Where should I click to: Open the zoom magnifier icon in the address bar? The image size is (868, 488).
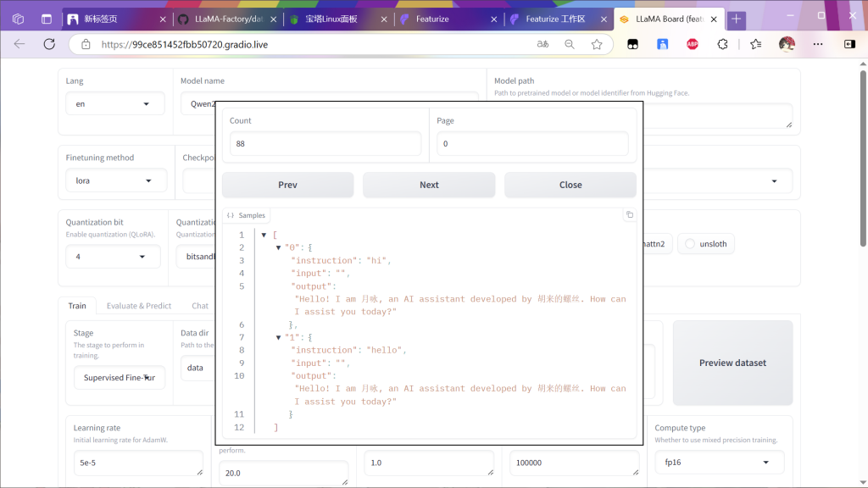[569, 44]
